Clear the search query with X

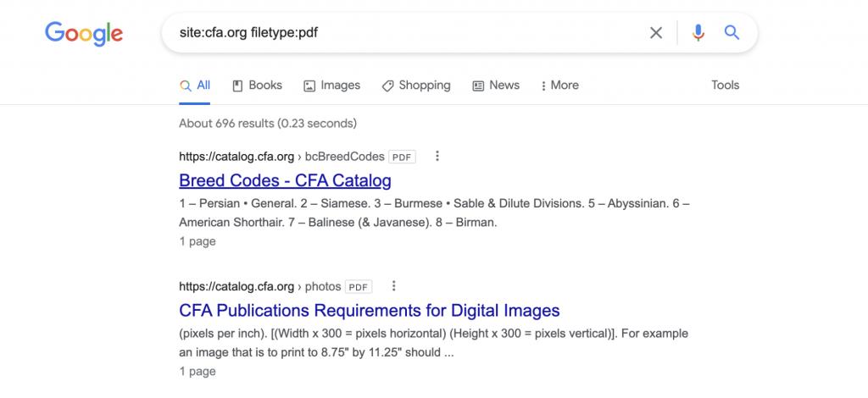[656, 33]
